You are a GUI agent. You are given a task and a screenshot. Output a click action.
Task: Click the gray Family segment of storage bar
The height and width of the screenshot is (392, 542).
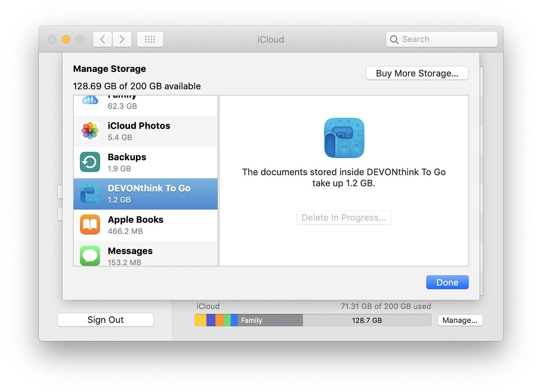click(270, 320)
